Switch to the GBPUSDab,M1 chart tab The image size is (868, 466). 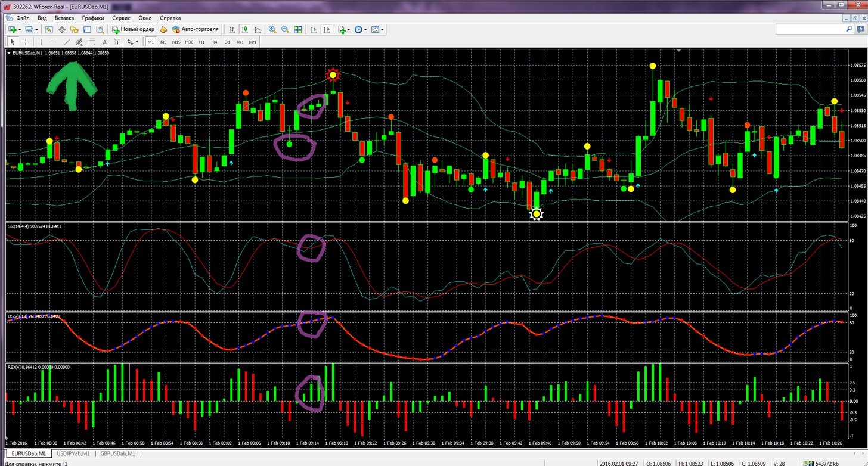click(117, 453)
